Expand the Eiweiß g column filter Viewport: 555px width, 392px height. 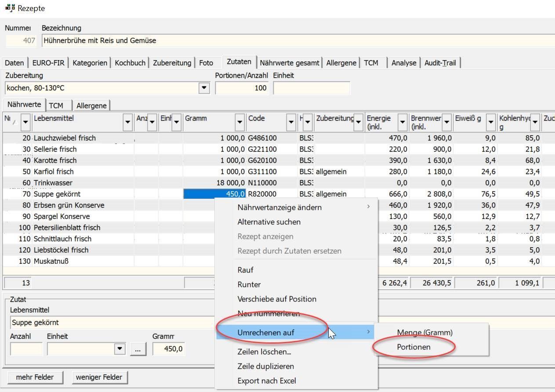click(x=491, y=122)
